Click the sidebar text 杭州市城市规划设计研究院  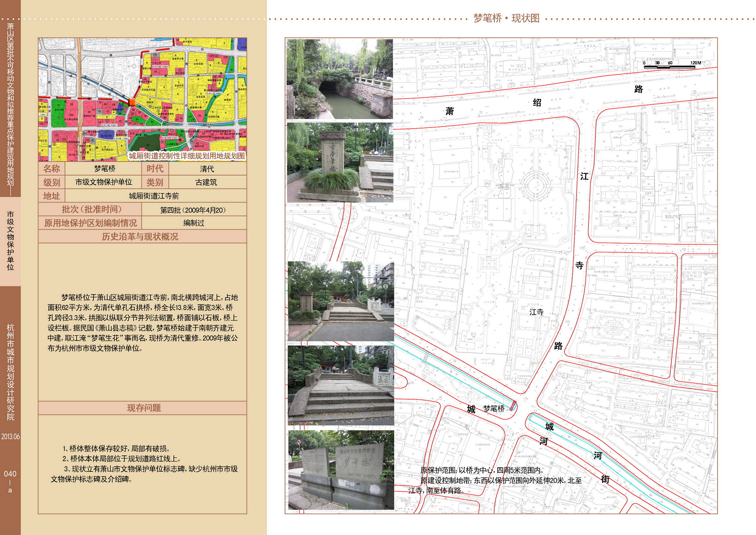(10, 373)
